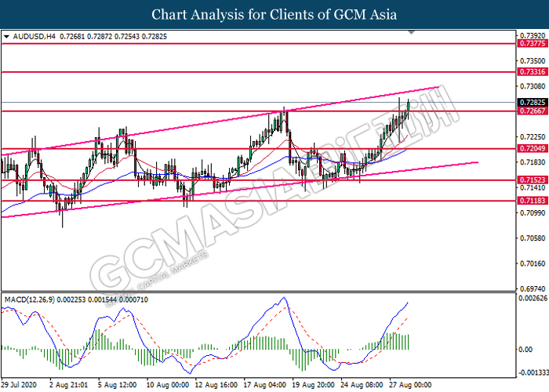Click the 10 Aug 00:00 time label
The width and height of the screenshot is (549, 392).
[168, 385]
